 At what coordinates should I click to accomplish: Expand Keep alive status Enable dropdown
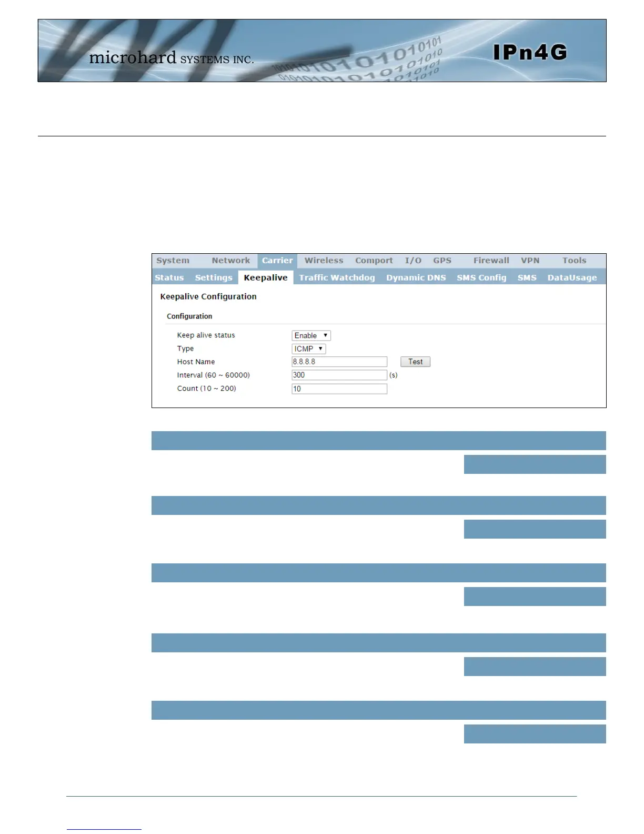pos(311,335)
